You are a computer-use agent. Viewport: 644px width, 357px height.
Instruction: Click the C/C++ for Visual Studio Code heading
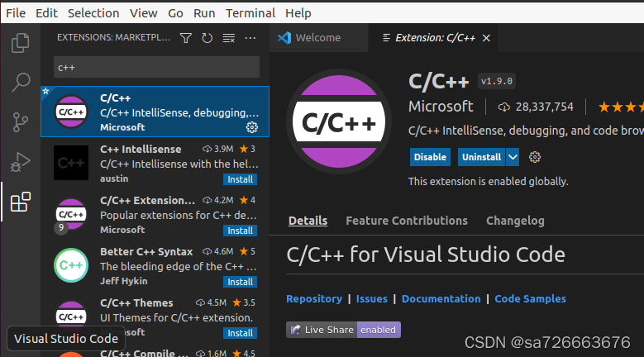click(x=426, y=255)
